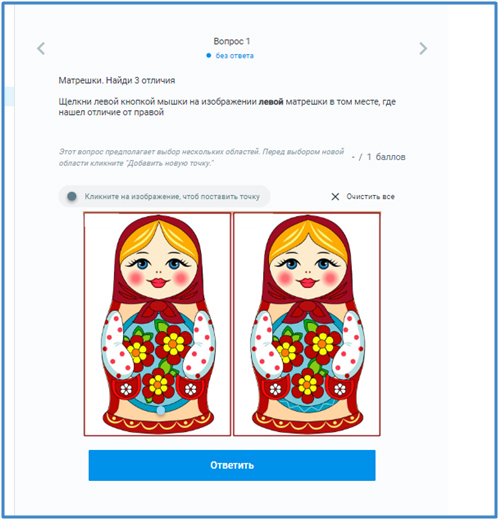Click the scarf knot on left matryoshka
Image resolution: width=500 pixels, height=520 pixels.
[x=159, y=308]
